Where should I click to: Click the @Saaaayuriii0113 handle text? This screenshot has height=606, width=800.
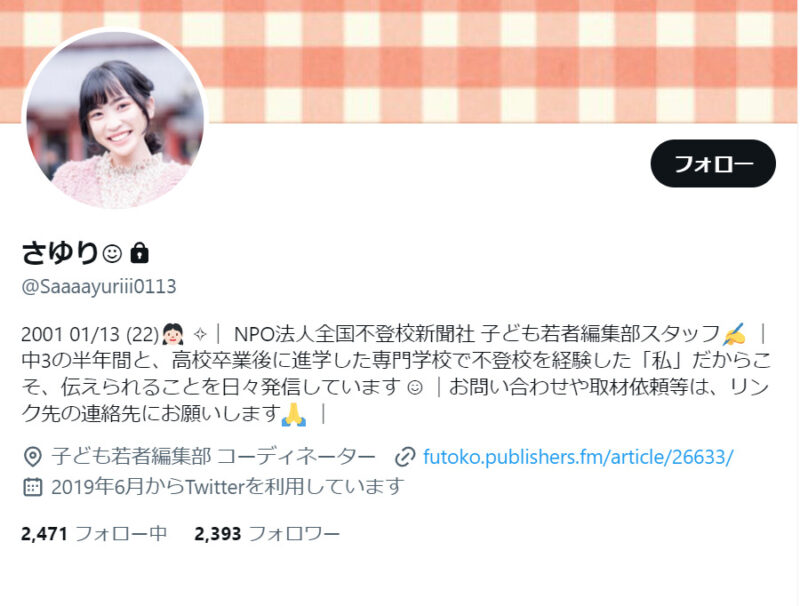tap(99, 286)
